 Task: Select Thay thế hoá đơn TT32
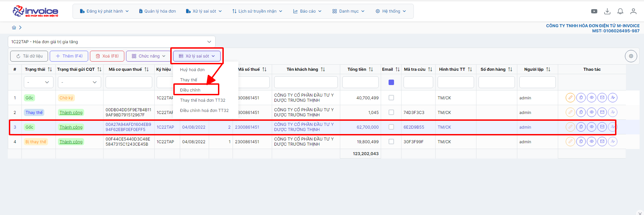pyautogui.click(x=203, y=100)
